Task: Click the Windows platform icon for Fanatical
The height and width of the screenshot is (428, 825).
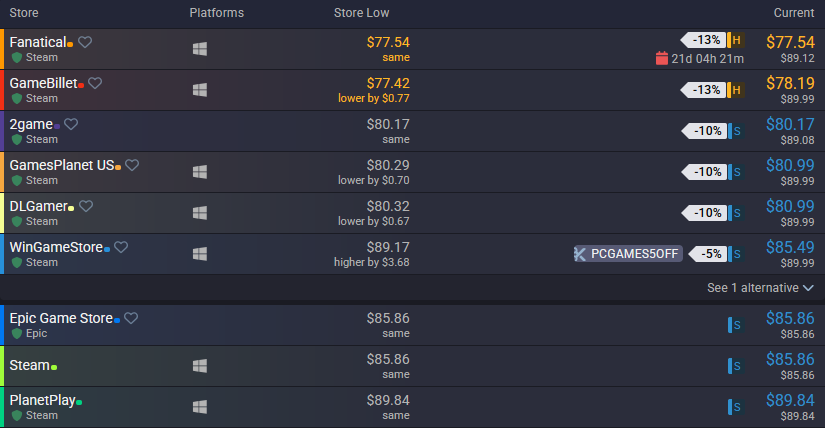Action: click(x=200, y=49)
